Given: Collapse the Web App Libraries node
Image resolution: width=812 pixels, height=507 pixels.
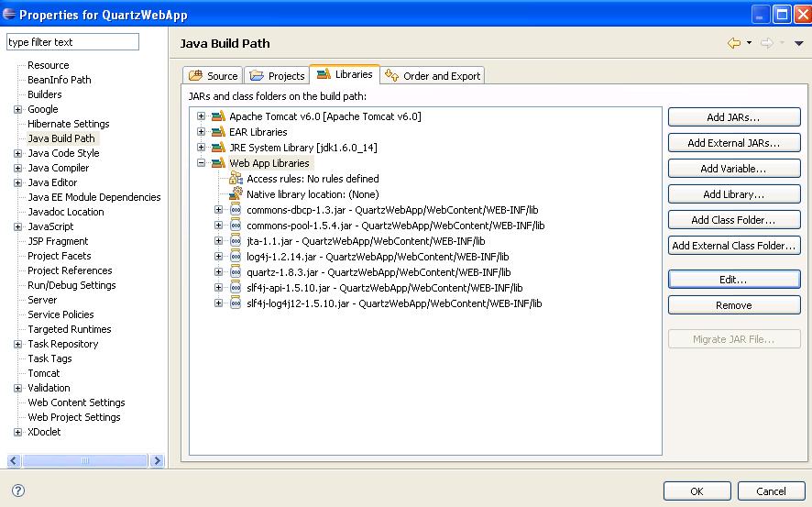Looking at the screenshot, I should coord(201,162).
